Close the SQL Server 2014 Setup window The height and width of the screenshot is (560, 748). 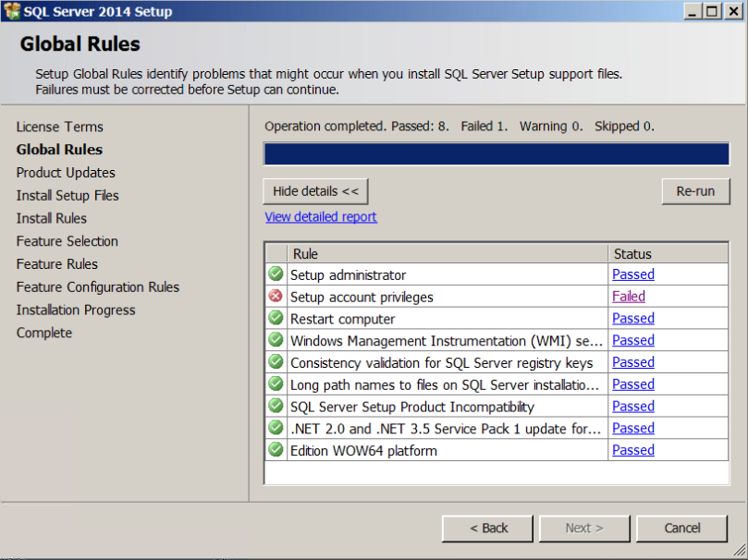pos(732,11)
